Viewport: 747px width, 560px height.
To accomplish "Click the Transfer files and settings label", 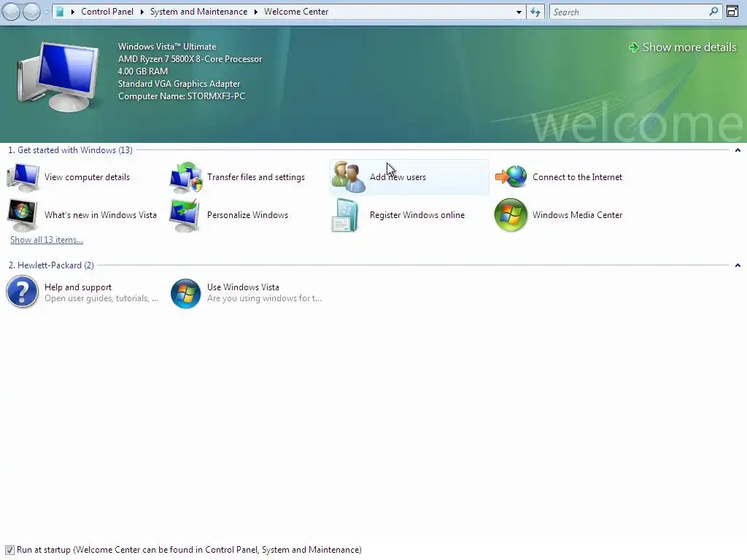I will pyautogui.click(x=256, y=177).
